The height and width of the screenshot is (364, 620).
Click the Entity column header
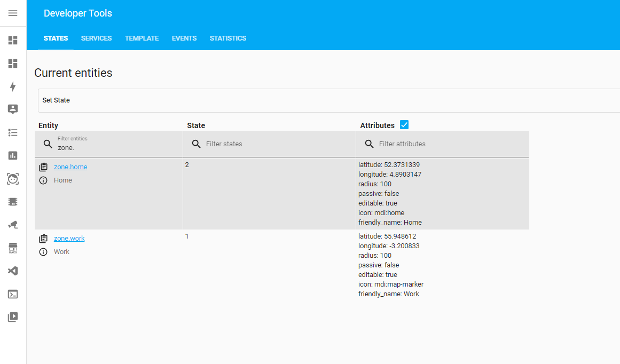click(x=48, y=125)
